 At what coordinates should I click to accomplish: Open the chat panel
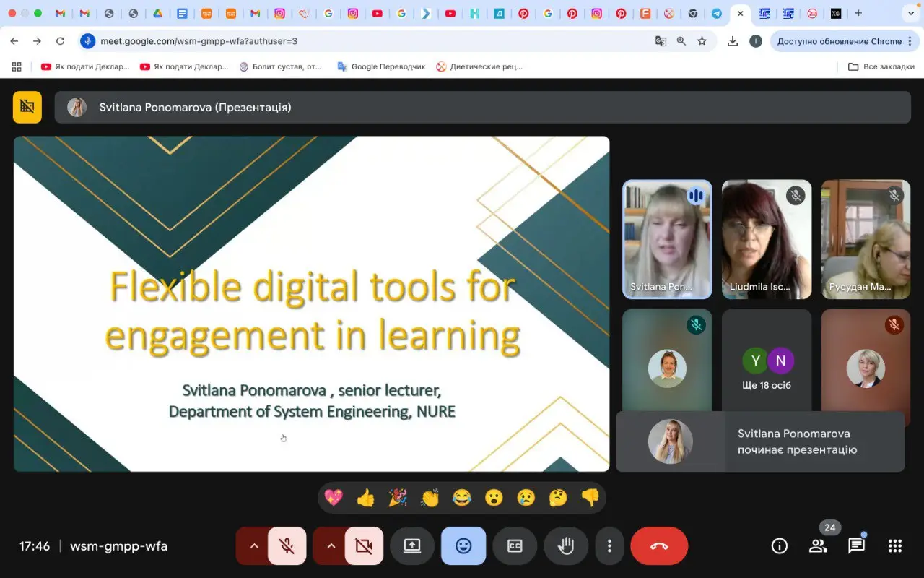(856, 546)
